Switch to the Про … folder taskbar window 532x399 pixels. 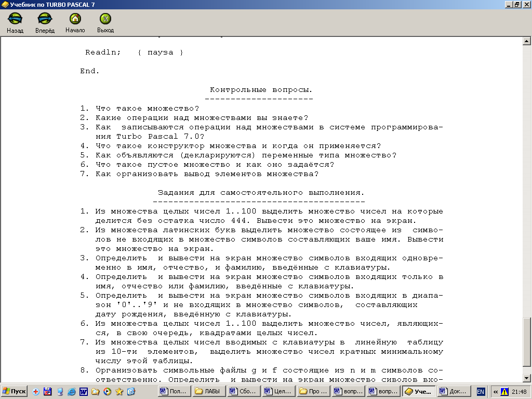314,391
